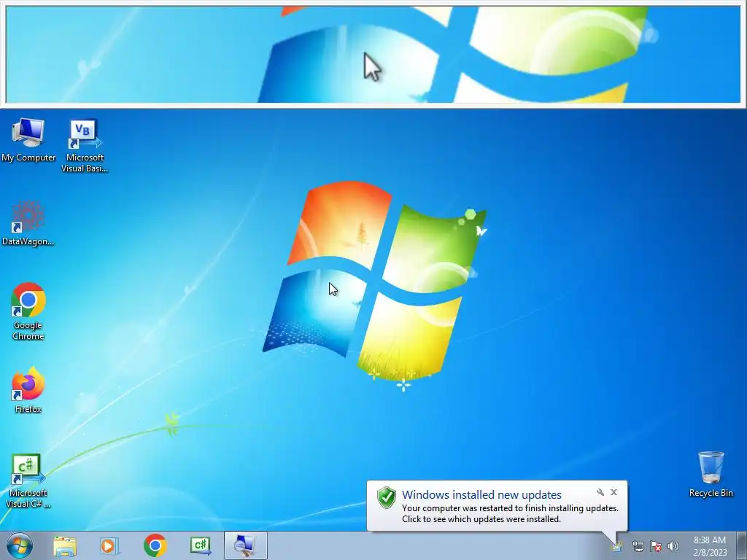
Task: Launch Windows Media Player from taskbar
Action: tap(109, 545)
